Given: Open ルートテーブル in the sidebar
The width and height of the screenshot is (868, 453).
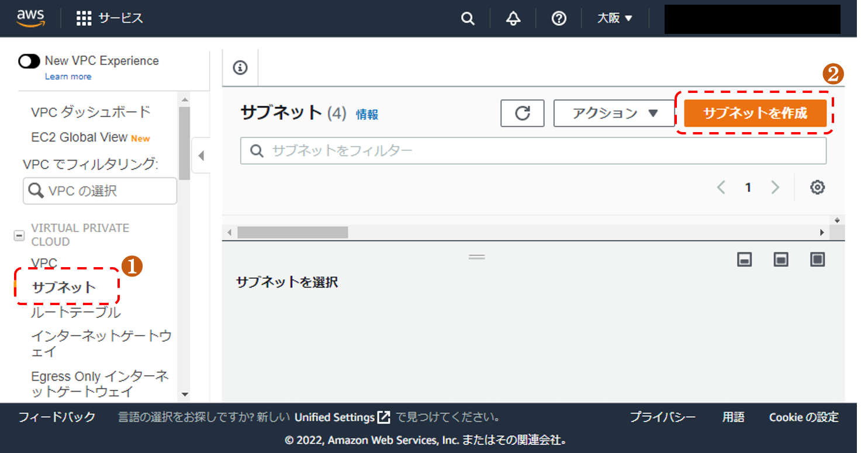Looking at the screenshot, I should [x=75, y=312].
